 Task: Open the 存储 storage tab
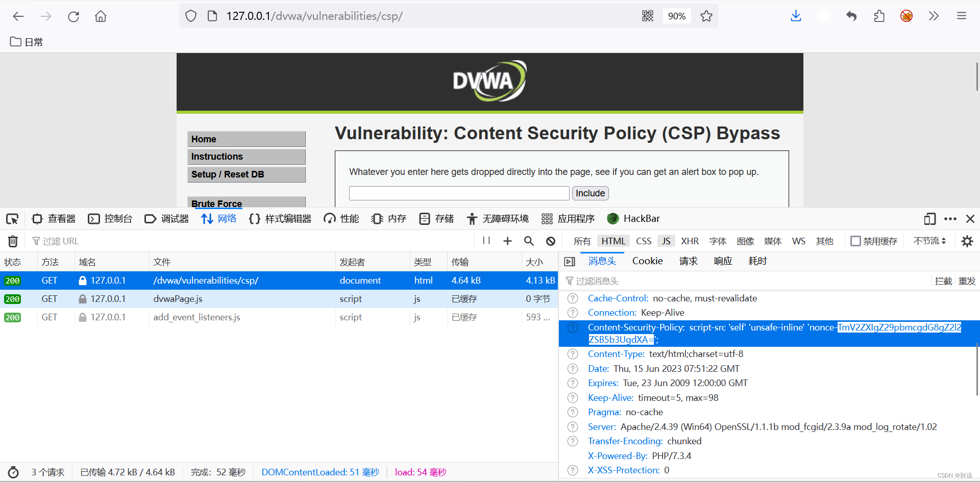click(436, 219)
